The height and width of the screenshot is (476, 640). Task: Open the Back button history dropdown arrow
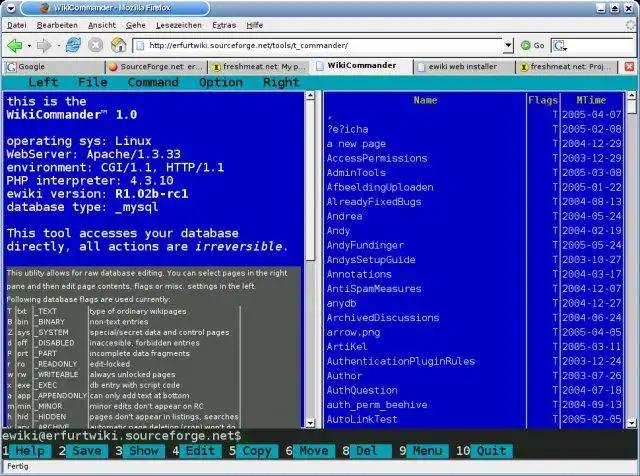click(29, 46)
